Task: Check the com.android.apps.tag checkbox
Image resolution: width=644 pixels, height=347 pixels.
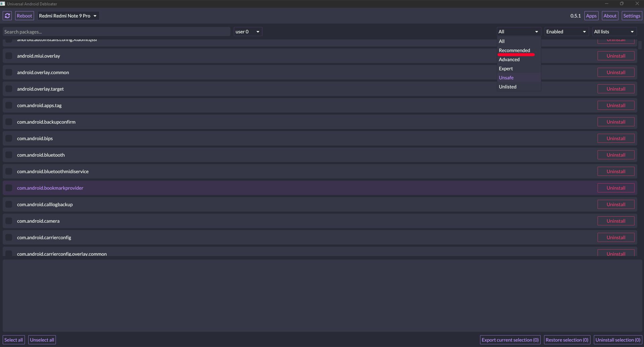Action: coord(9,105)
